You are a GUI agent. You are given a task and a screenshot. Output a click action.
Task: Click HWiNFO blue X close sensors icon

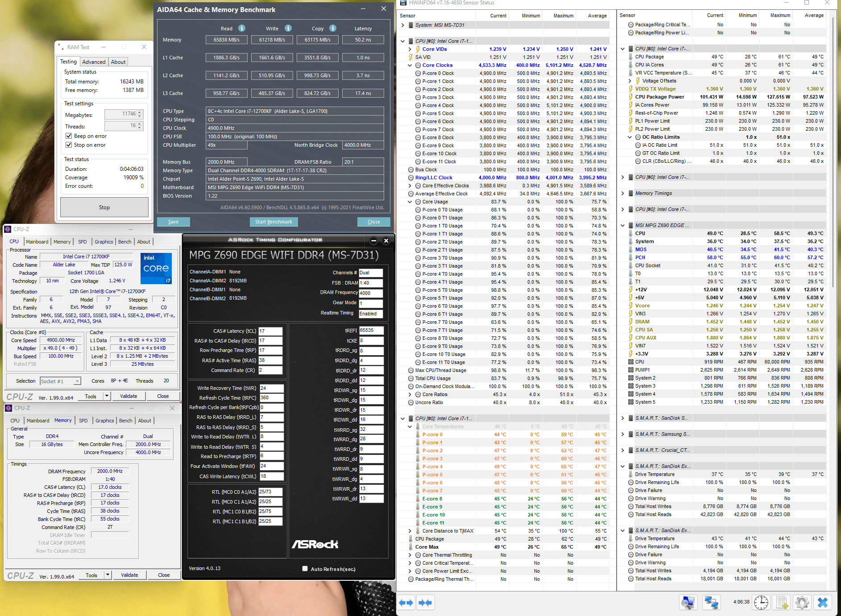click(822, 603)
